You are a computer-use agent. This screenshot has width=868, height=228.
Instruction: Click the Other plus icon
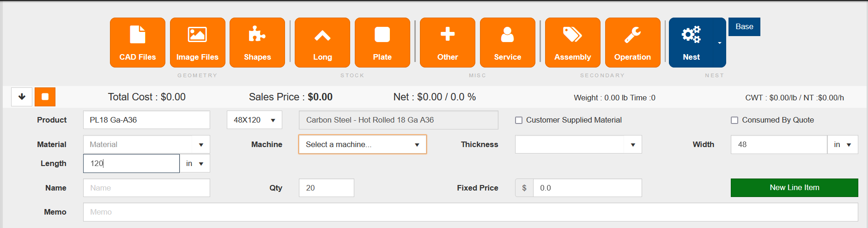[x=447, y=43]
